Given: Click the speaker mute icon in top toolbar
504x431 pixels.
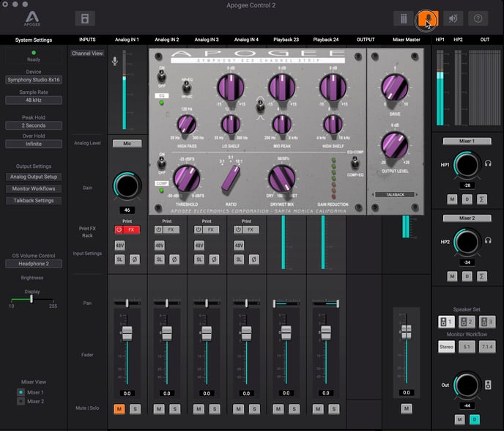Looking at the screenshot, I should tap(453, 18).
